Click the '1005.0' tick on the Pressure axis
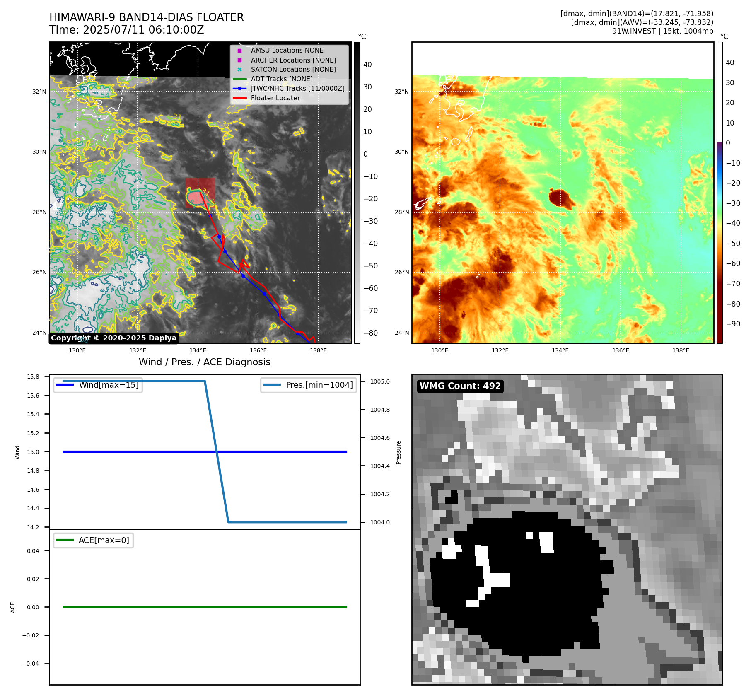Image resolution: width=751 pixels, height=700 pixels. [380, 381]
